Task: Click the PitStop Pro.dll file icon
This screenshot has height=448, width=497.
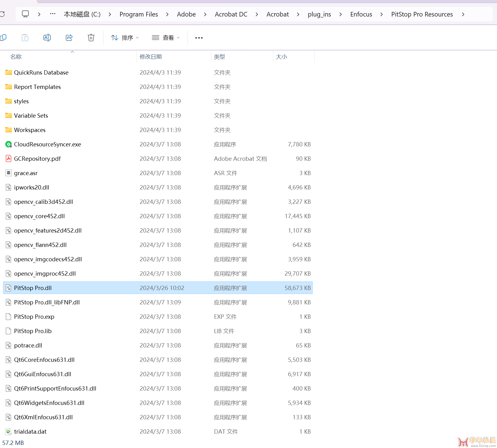Action: tap(9, 288)
